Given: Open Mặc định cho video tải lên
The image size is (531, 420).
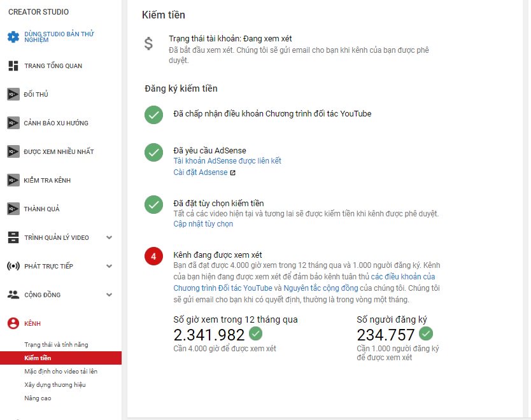Looking at the screenshot, I should (x=60, y=371).
